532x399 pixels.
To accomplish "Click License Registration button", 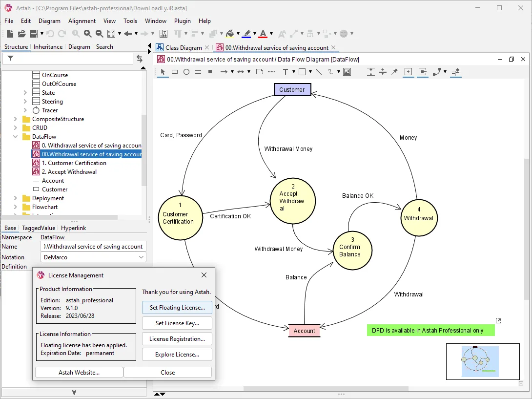I will 177,339.
